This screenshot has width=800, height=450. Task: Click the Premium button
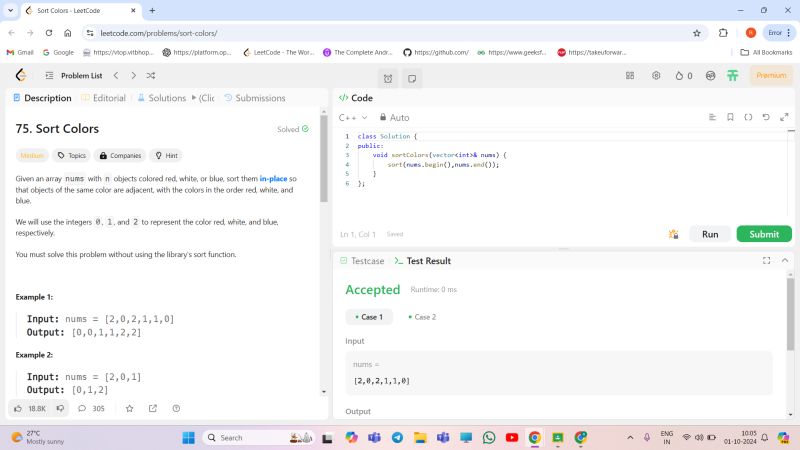point(771,76)
